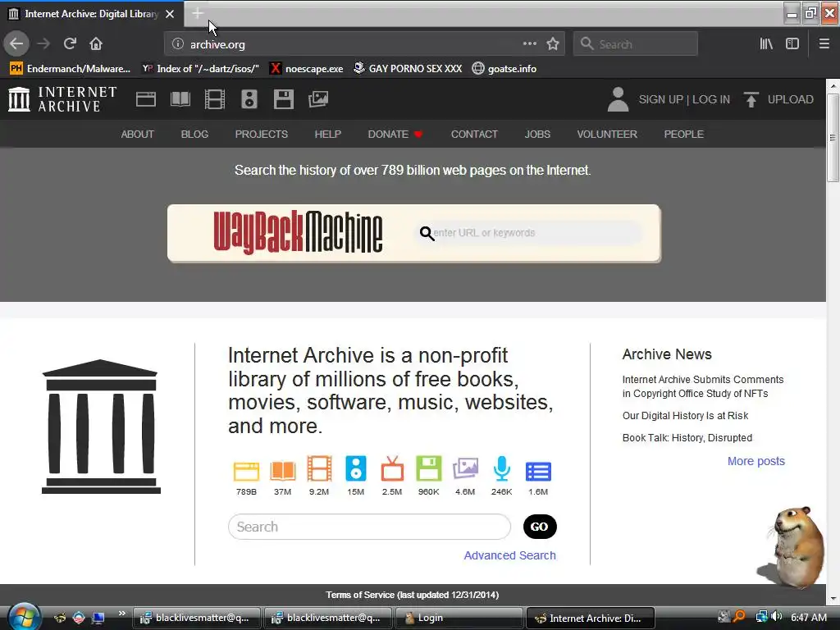
Task: Open Firefox hamburger menu
Action: (824, 44)
